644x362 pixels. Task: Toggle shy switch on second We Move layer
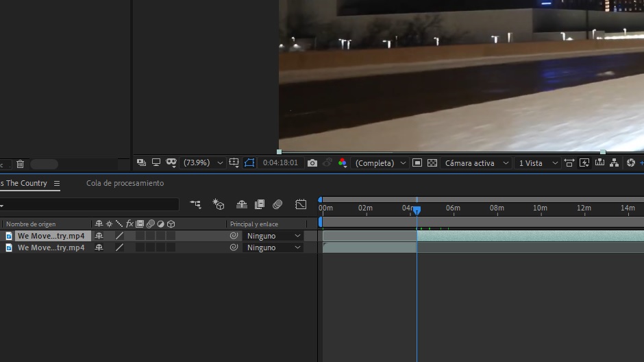point(99,248)
